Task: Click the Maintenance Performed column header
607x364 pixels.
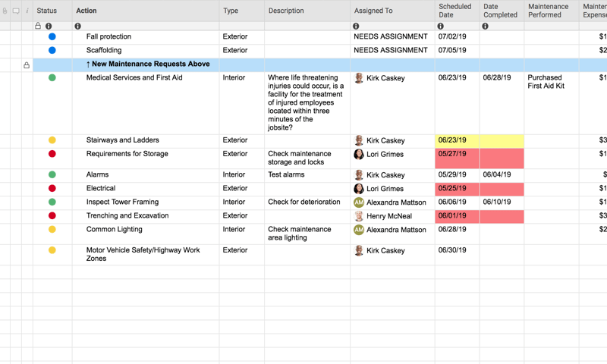Action: click(x=552, y=11)
